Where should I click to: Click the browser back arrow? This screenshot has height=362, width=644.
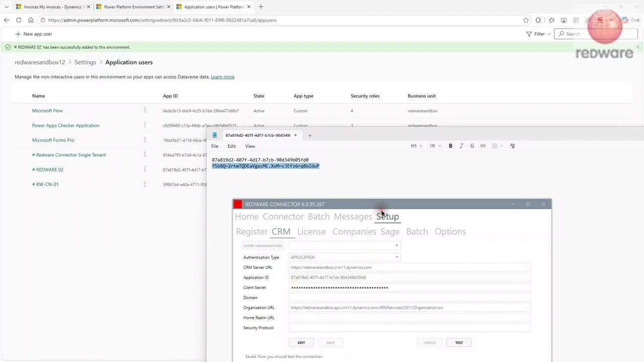[7, 20]
